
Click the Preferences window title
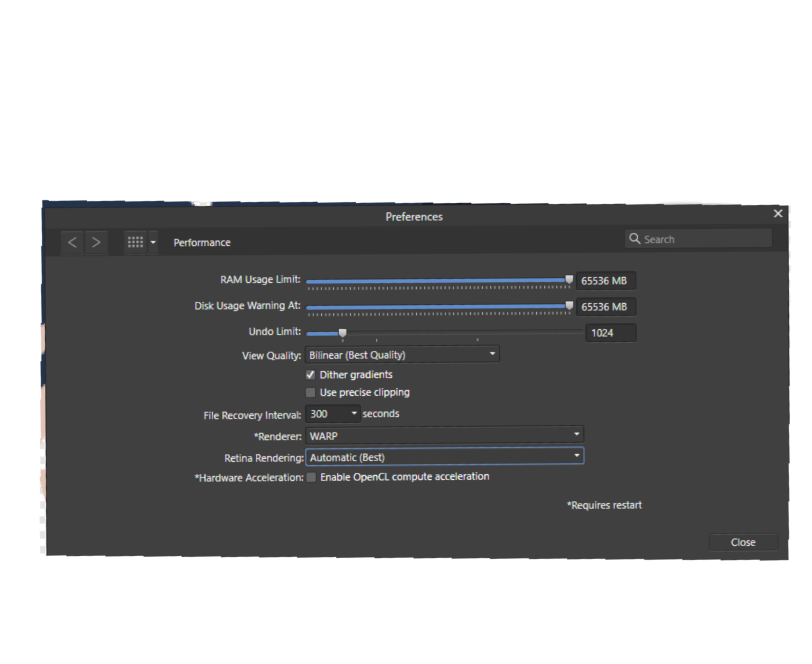[x=414, y=217]
